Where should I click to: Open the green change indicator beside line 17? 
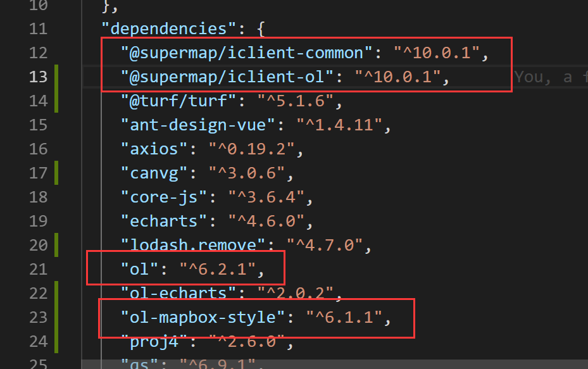tap(56, 173)
